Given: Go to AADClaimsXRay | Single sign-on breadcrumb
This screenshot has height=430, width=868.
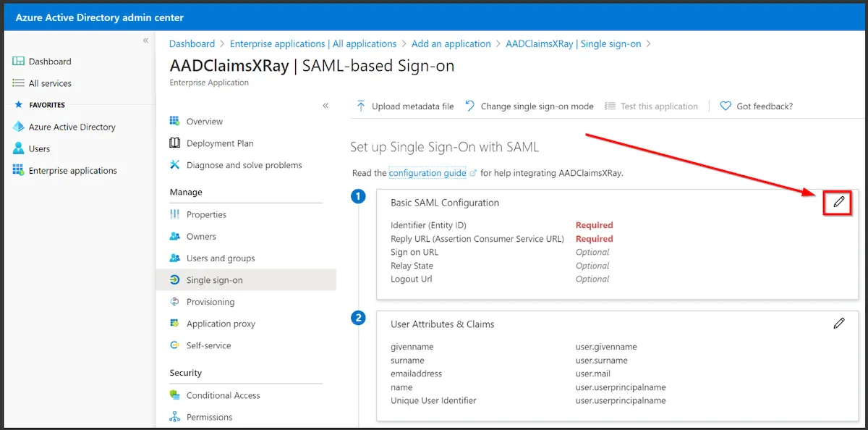Looking at the screenshot, I should pos(574,43).
